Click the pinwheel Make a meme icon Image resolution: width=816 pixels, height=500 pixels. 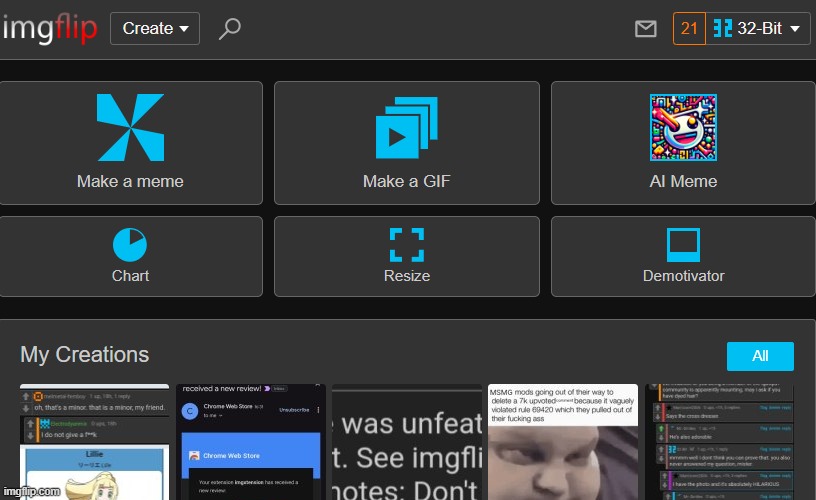pyautogui.click(x=130, y=127)
